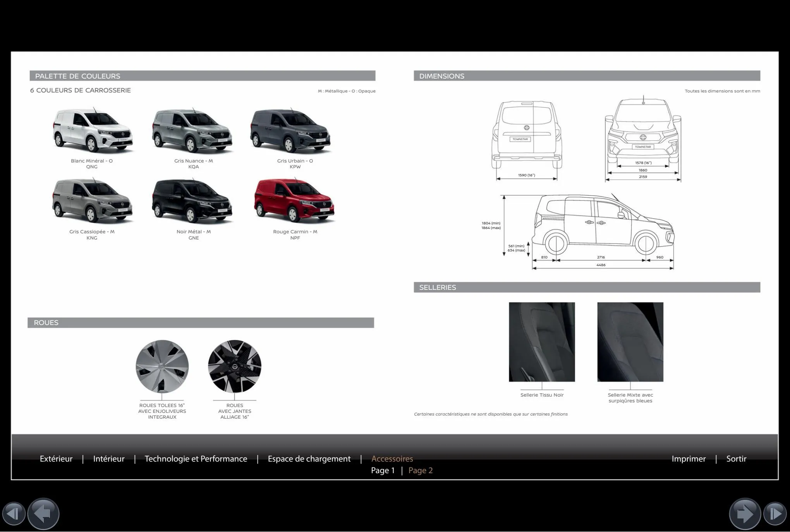Click the Sellerie Tissu Noir swatch
The image size is (790, 532).
click(x=542, y=342)
